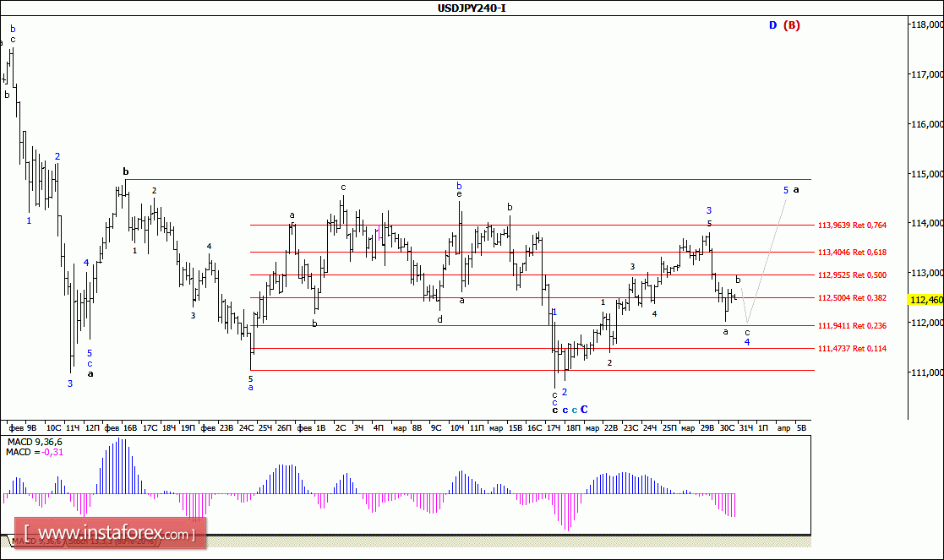Image resolution: width=944 pixels, height=560 pixels.
Task: Click the 115,000 price axis mark
Action: (927, 174)
